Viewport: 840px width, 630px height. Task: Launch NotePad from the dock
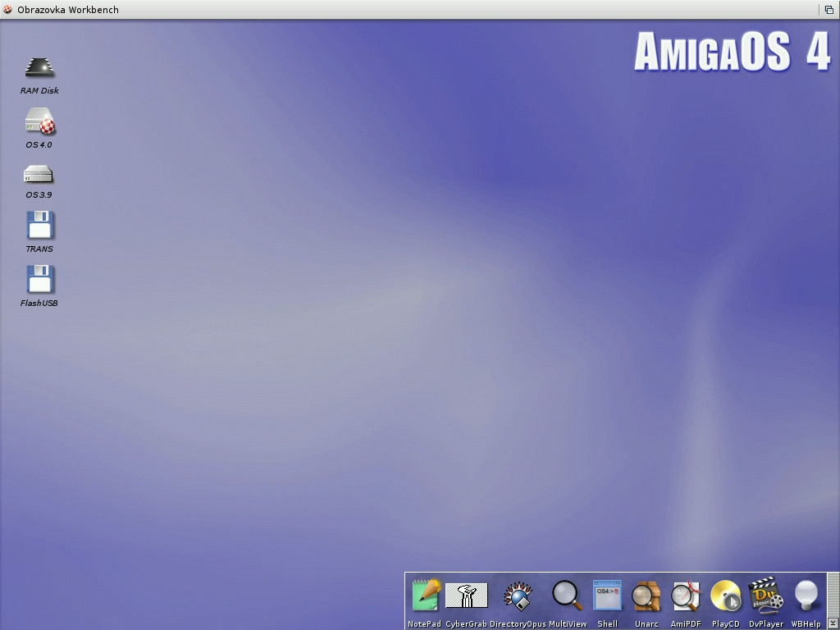pos(426,596)
